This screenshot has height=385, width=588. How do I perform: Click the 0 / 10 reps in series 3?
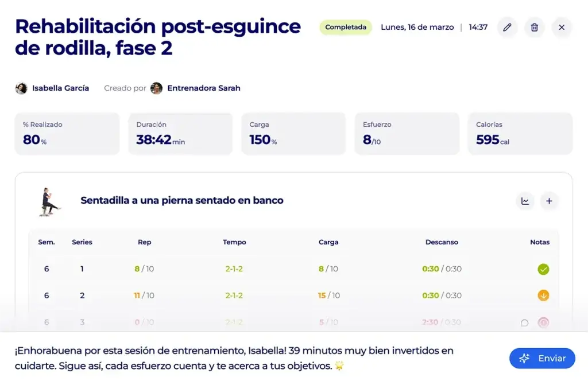(x=144, y=322)
